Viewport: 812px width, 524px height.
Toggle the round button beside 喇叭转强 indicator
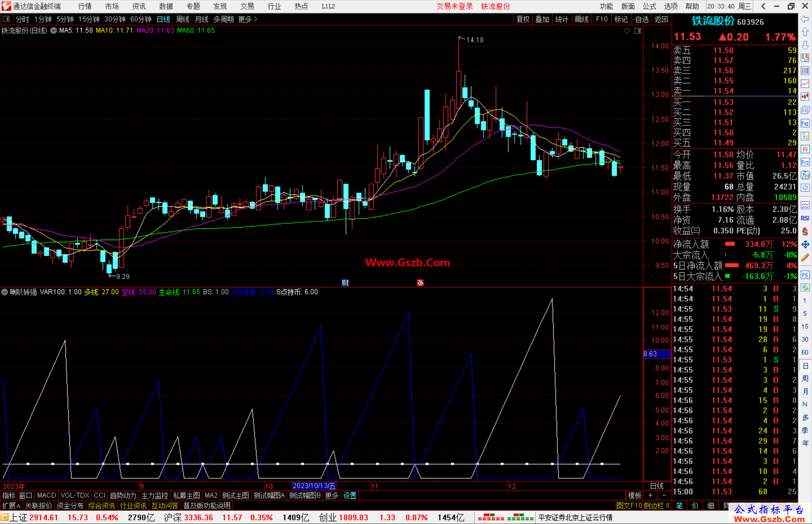[x=5, y=292]
